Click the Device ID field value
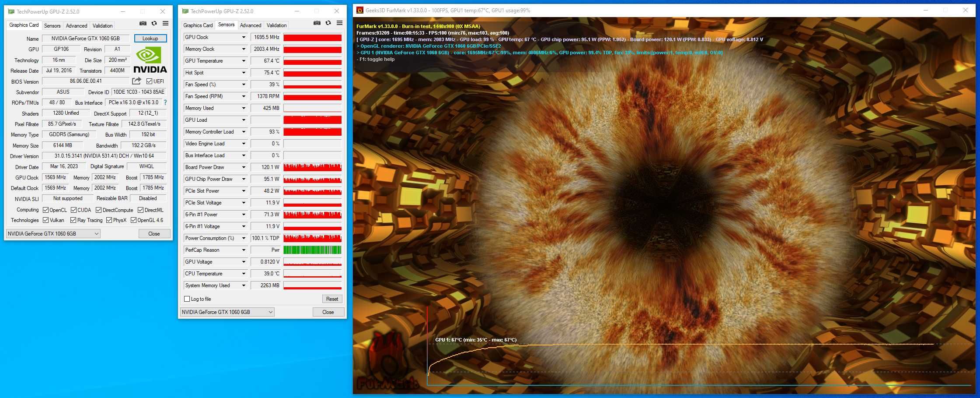The image size is (980, 398). (139, 92)
